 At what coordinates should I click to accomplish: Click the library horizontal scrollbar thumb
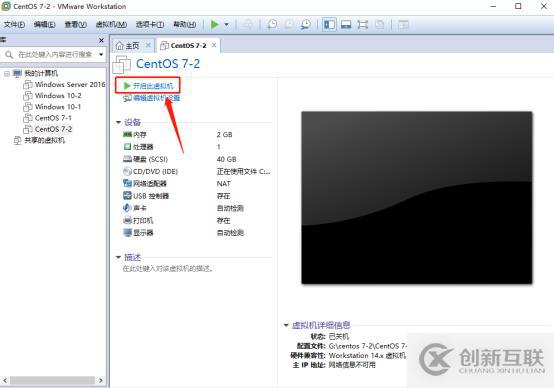pos(52,381)
